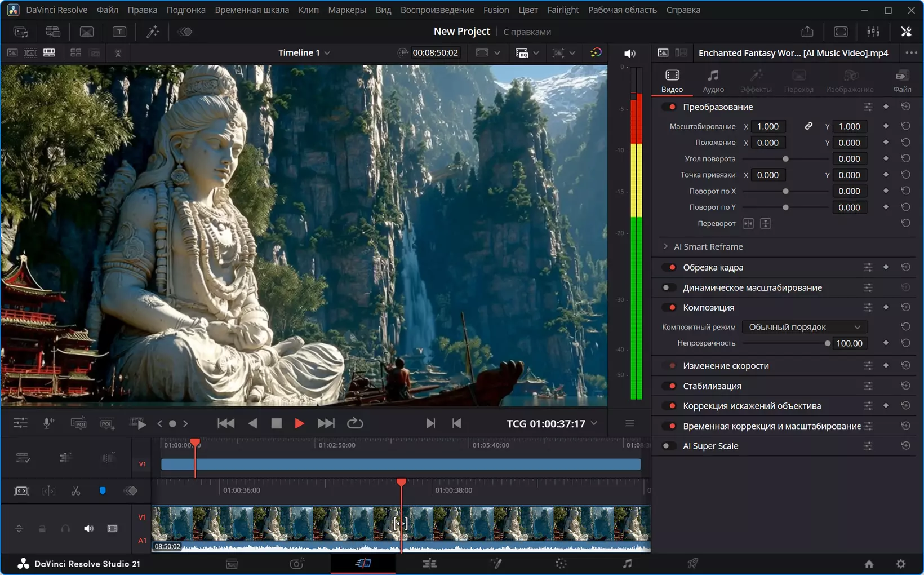Click the red Play button
Viewport: 924px width, 575px height.
point(299,423)
